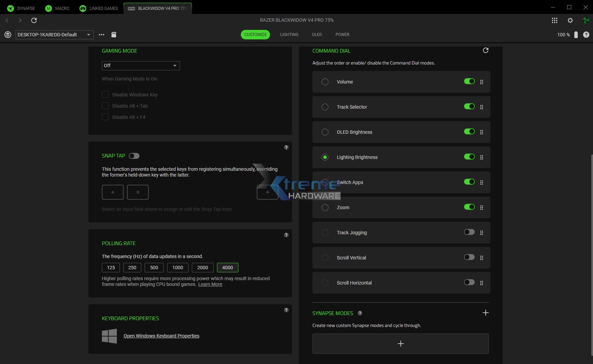
Task: Check the Disable Windows Key checkbox
Action: pos(105,94)
